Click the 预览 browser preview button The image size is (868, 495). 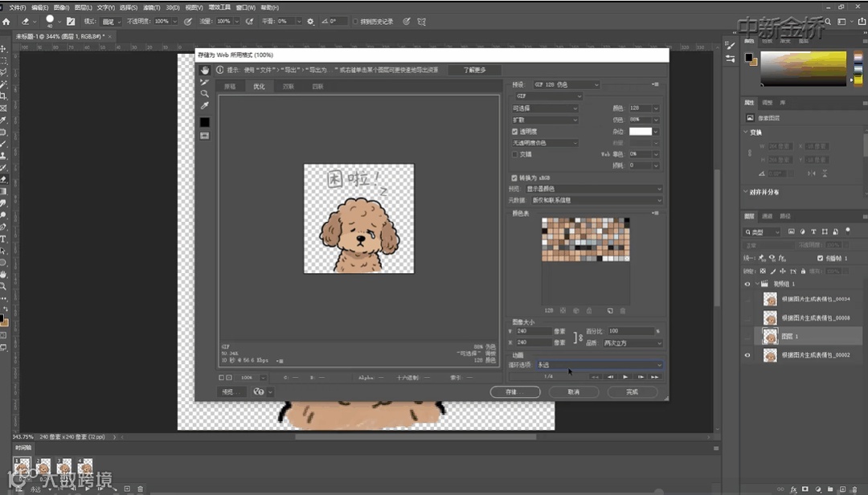coord(232,391)
